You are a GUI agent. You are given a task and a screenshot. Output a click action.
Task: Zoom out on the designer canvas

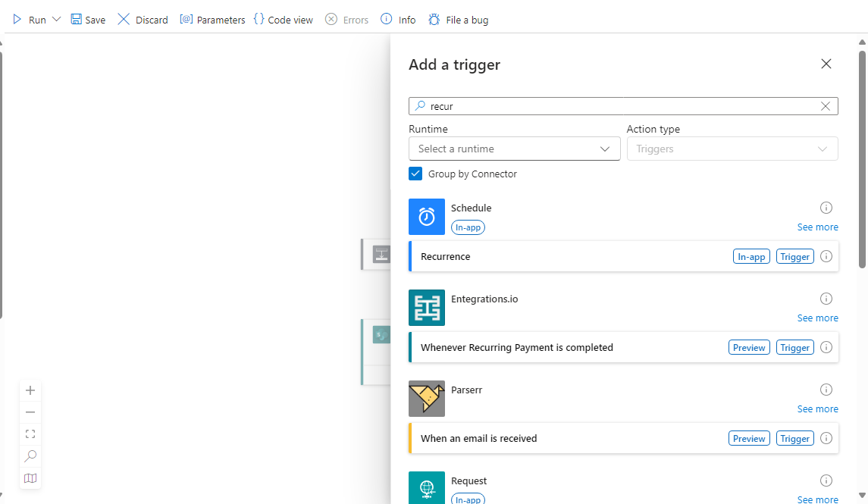30,412
